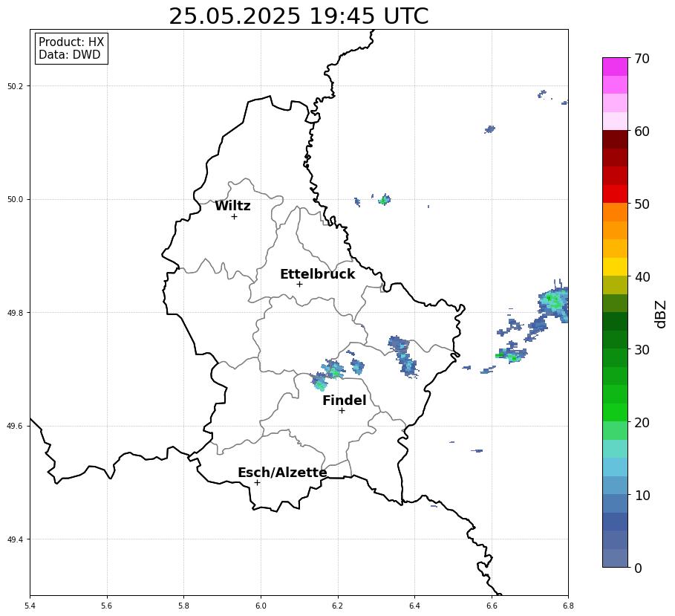The image size is (675, 616).
Task: Click the 20 tick label on colorbar
Action: pos(642,423)
